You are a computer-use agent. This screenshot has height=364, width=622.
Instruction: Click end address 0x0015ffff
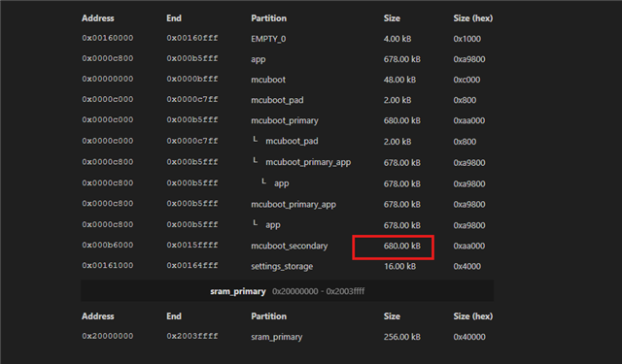[192, 246]
